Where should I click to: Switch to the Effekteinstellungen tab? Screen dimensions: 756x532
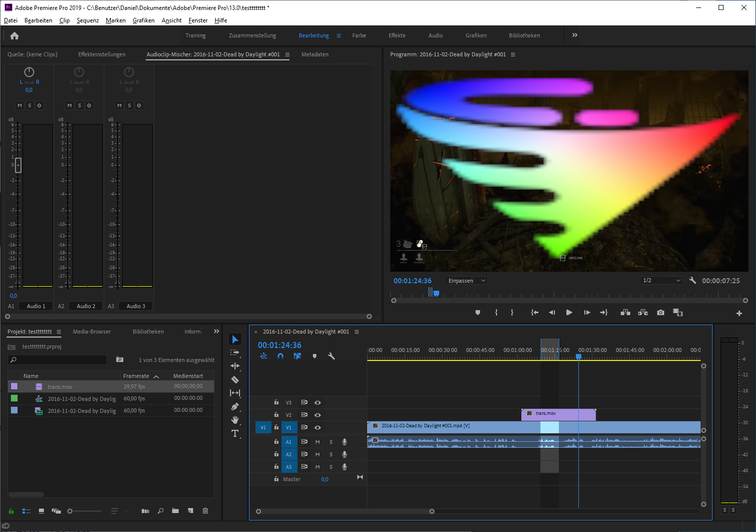click(102, 54)
